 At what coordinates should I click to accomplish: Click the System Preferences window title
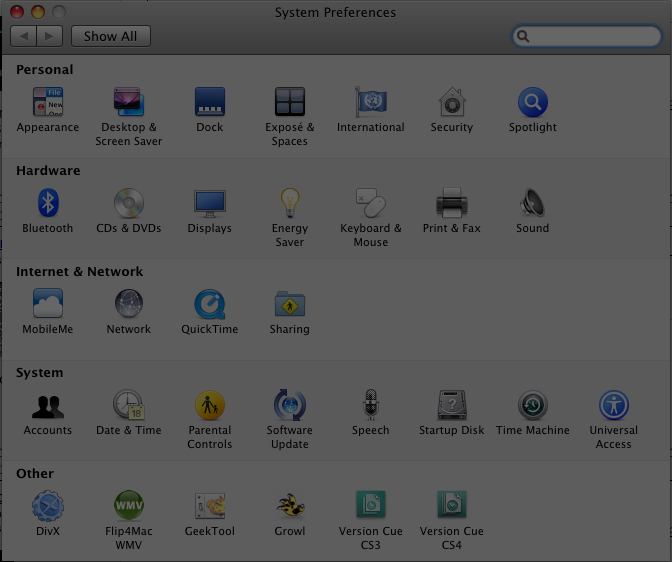[x=335, y=12]
